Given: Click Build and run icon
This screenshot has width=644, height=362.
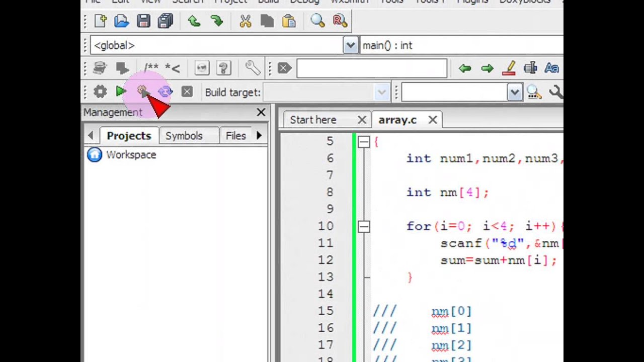Looking at the screenshot, I should pos(143,92).
